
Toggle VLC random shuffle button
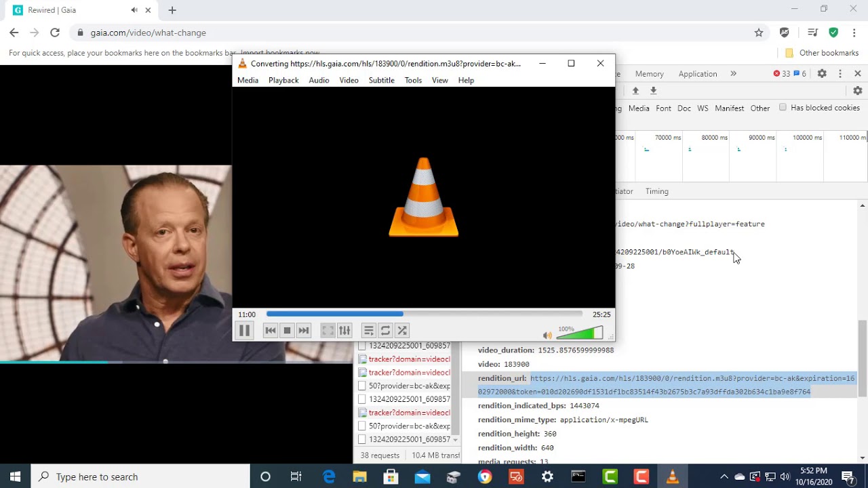[402, 331]
